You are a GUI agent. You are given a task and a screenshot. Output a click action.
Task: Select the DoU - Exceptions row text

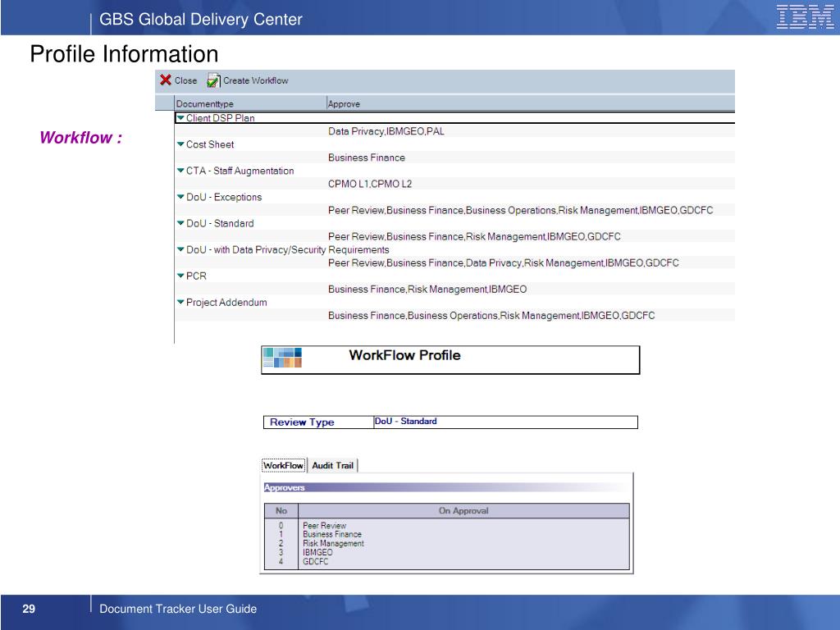tap(224, 197)
